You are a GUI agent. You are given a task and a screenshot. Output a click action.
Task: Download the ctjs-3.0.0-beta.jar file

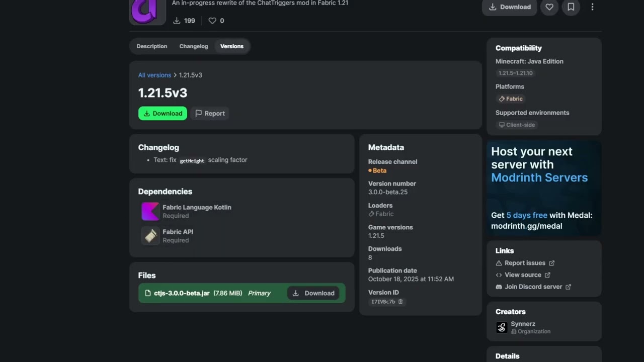click(x=313, y=293)
